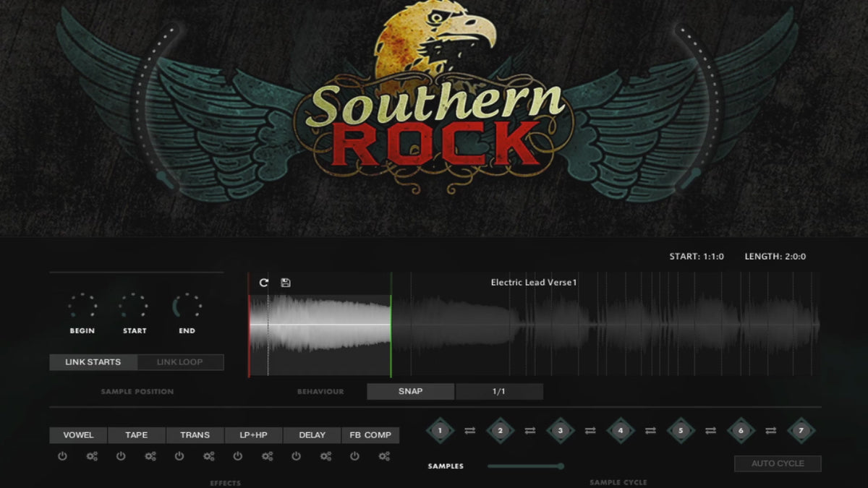
Task: Click the reload sample icon above the waveform
Action: (x=263, y=283)
